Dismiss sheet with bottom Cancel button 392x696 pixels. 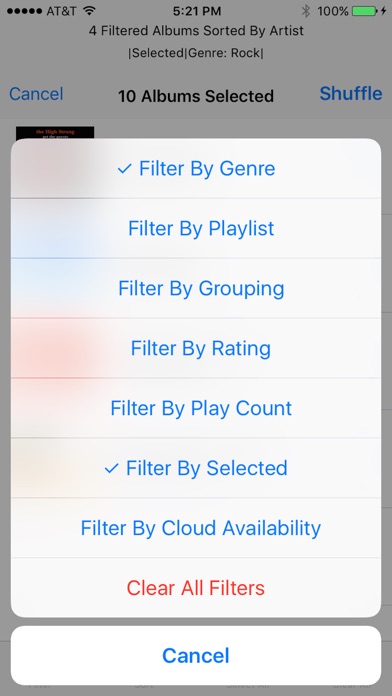click(196, 656)
